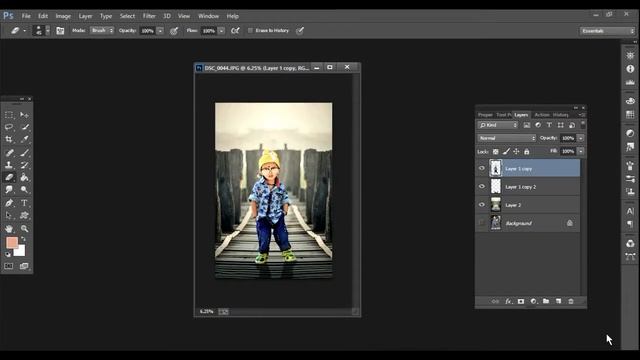The image size is (640, 360).
Task: Select the Custom Shape tool
Action: 24,215
